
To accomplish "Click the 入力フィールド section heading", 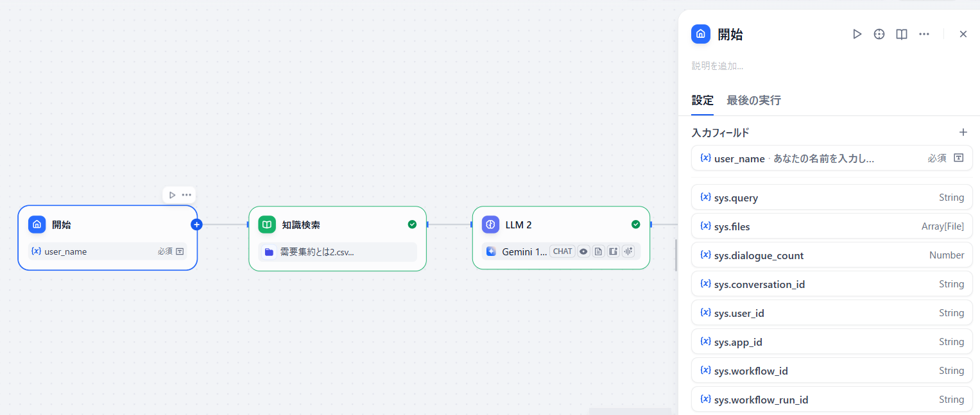I will coord(720,133).
